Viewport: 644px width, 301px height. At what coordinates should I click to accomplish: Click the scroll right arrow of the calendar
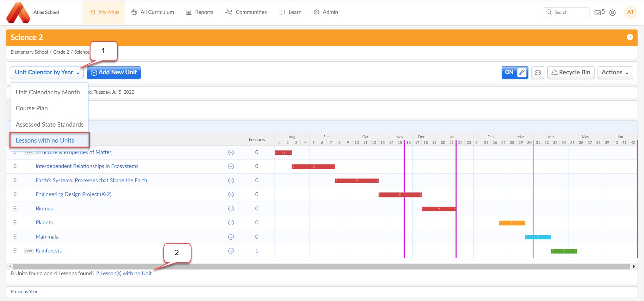[634, 267]
